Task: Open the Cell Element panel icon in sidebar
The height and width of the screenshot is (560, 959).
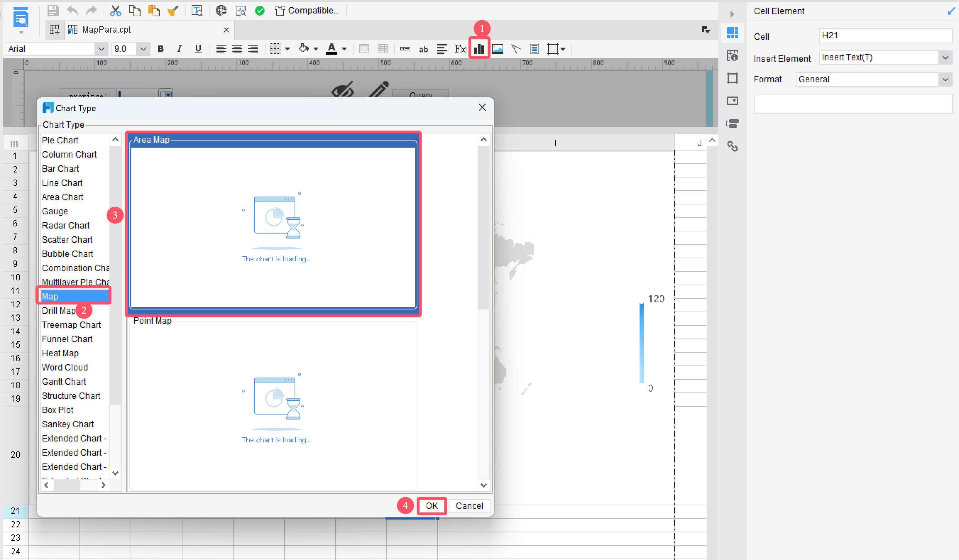Action: pos(732,33)
